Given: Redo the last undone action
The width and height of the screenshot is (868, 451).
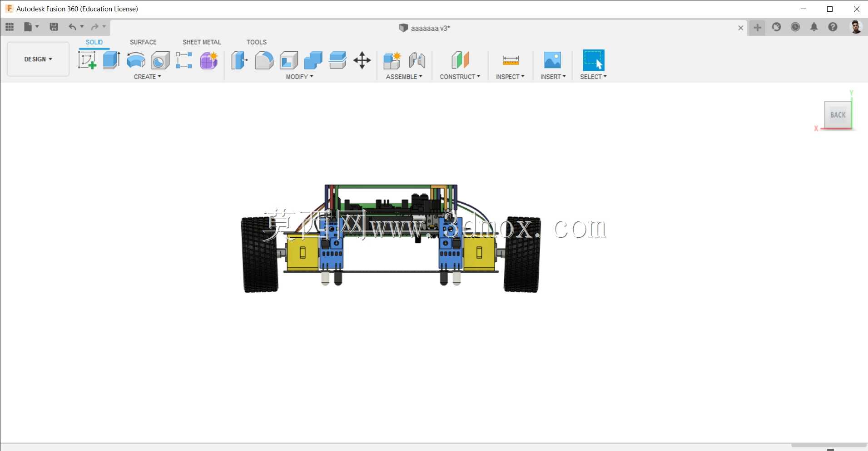Looking at the screenshot, I should [95, 27].
